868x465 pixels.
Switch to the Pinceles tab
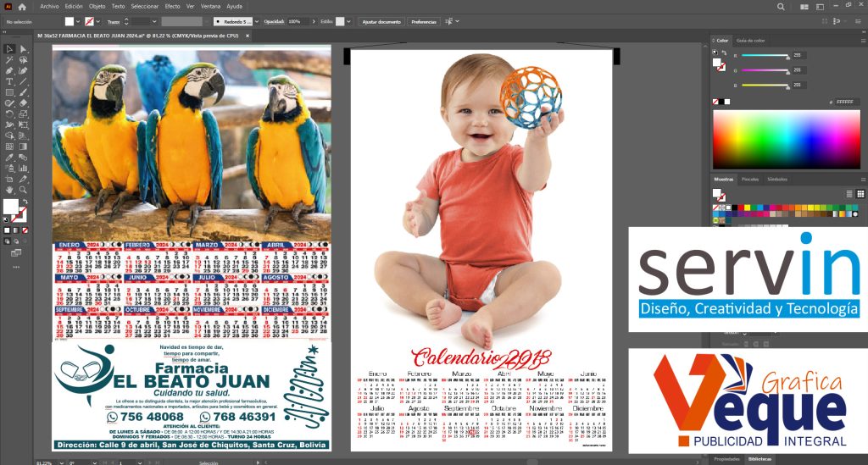point(750,180)
